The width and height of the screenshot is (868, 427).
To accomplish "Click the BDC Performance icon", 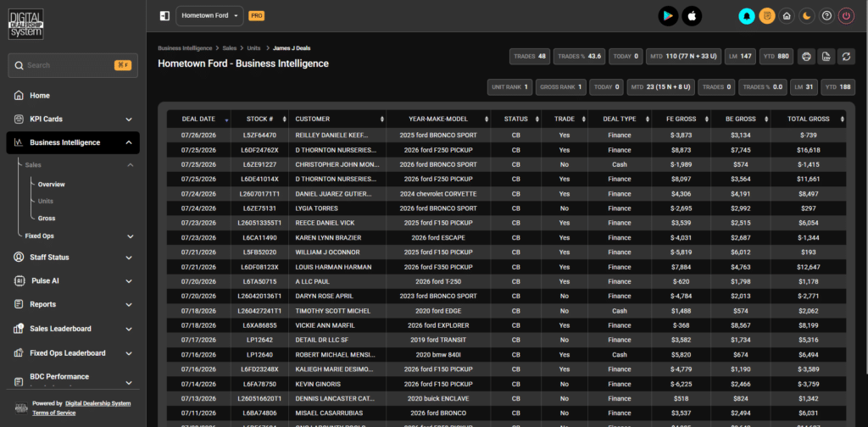I will [x=19, y=380].
